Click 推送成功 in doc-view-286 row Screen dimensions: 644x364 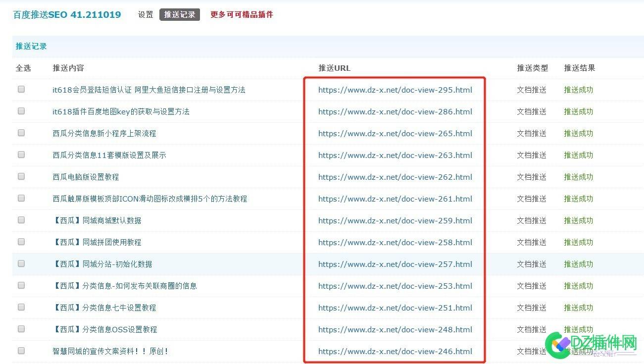(x=578, y=112)
